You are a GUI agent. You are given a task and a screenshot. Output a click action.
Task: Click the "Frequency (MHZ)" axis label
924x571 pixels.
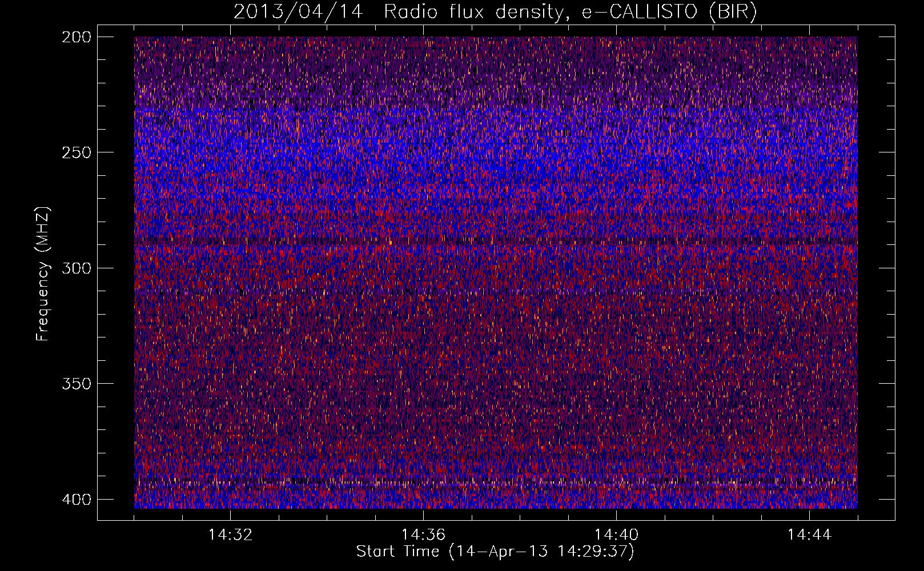[43, 274]
